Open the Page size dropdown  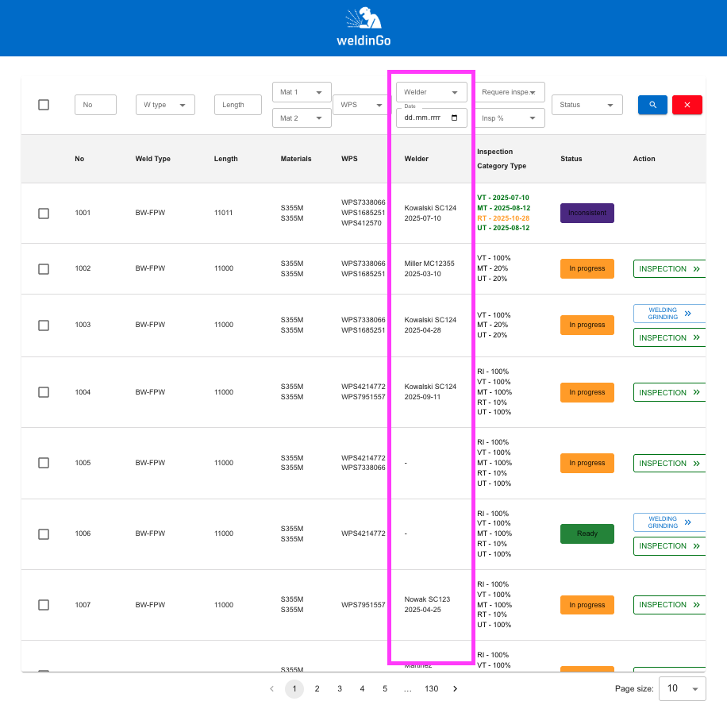click(682, 688)
